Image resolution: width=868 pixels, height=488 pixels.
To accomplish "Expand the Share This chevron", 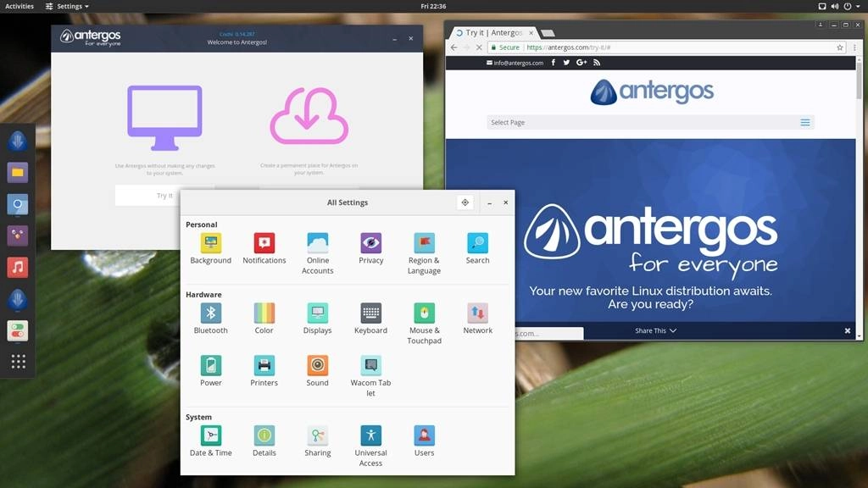I will (x=672, y=330).
